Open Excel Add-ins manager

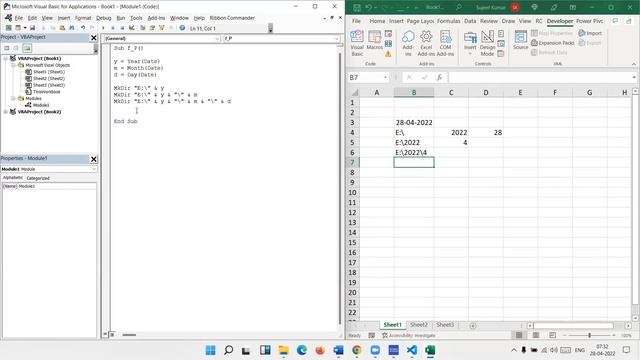(x=426, y=43)
